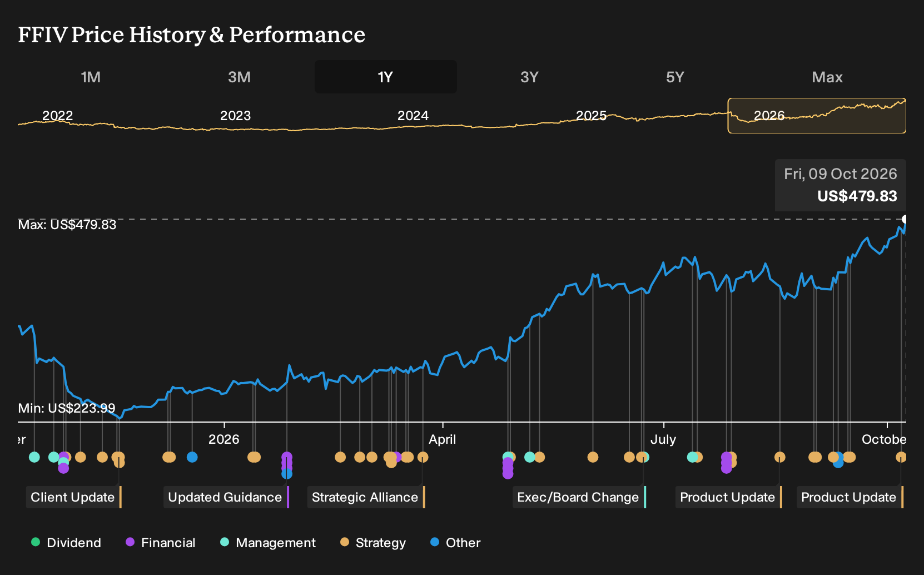Screen dimensions: 924x575
Task: Select the 1Y time range tab
Action: (386, 77)
